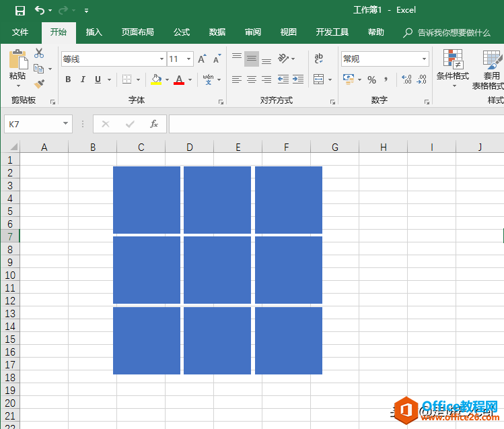
Task: Switch to 开发工具 tab
Action: point(332,32)
